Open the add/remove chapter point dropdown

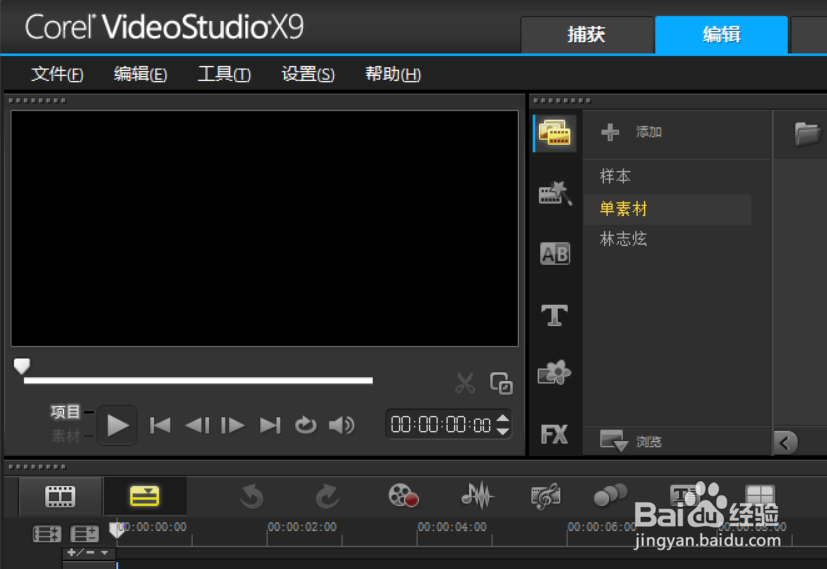pyautogui.click(x=88, y=553)
